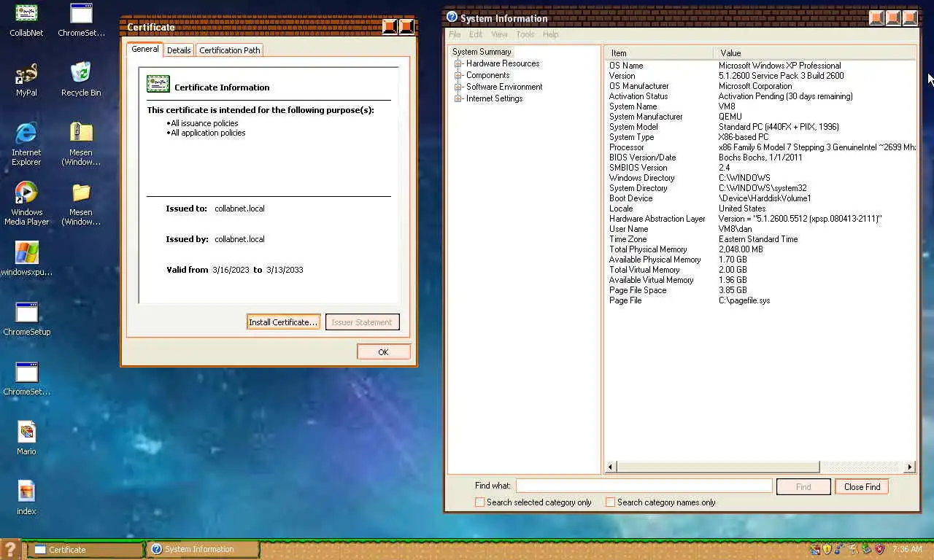Launch the MyPal browser desktop icon

click(26, 79)
